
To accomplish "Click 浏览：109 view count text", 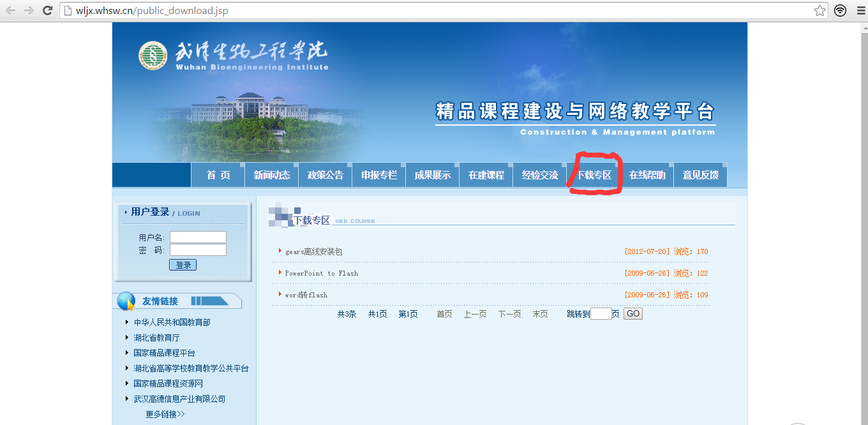I will pos(691,295).
